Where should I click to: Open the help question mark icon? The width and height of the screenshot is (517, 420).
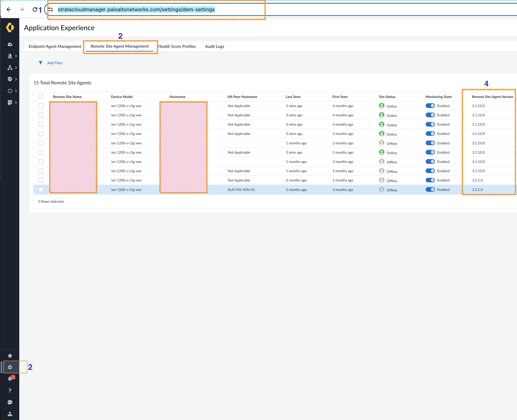(10, 391)
